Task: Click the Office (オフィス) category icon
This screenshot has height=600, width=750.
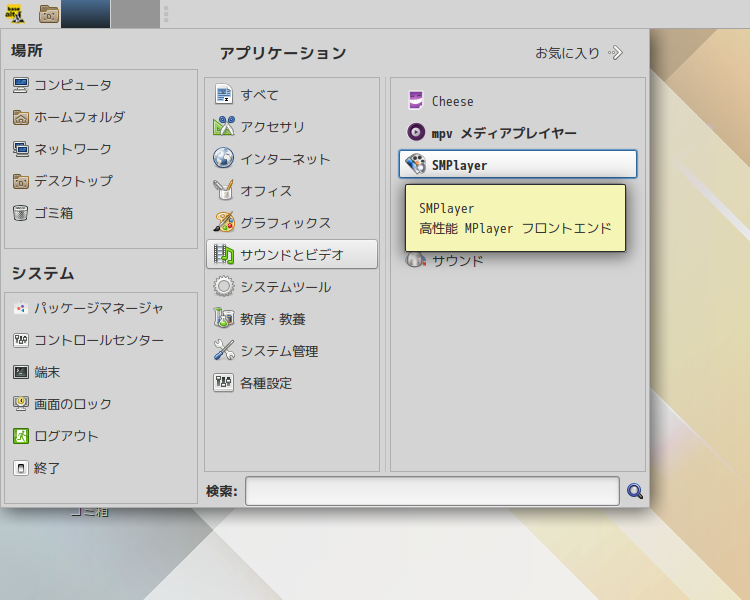Action: click(x=223, y=190)
